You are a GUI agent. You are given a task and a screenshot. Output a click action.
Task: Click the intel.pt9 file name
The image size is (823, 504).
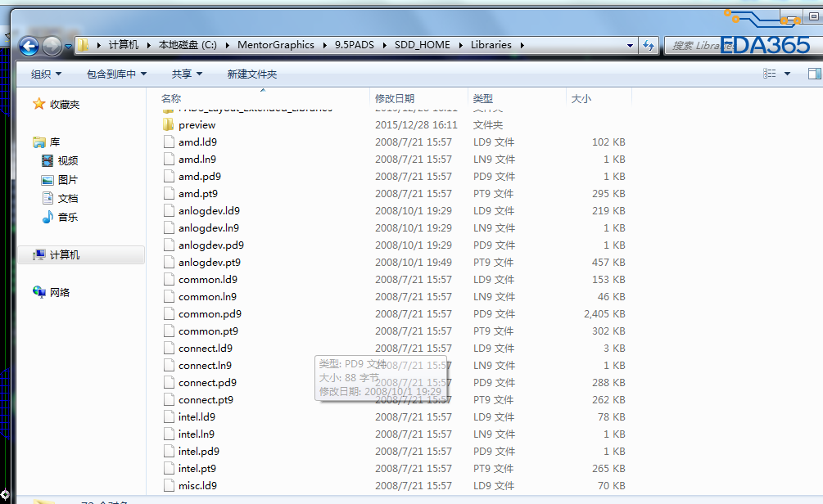pos(197,469)
